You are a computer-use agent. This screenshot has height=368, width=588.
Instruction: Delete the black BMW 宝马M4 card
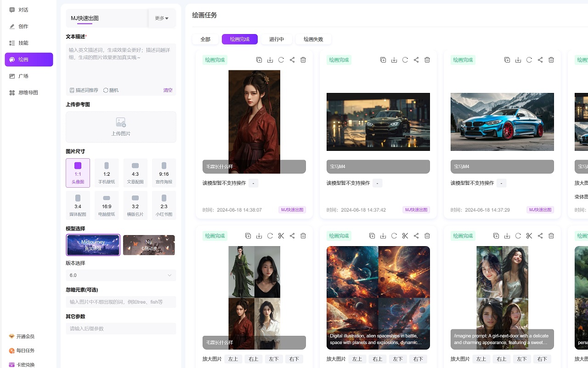427,60
